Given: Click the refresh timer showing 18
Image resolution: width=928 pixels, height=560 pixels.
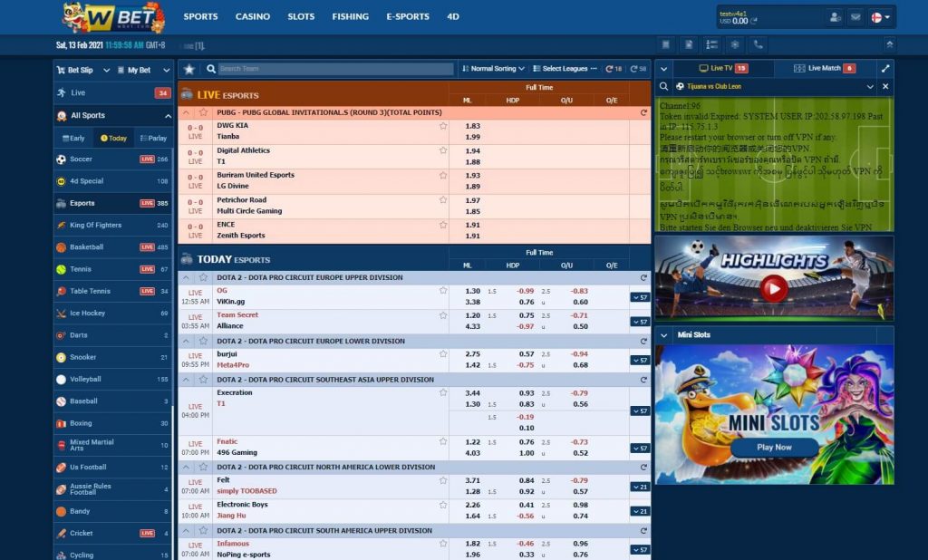Looking at the screenshot, I should 614,69.
